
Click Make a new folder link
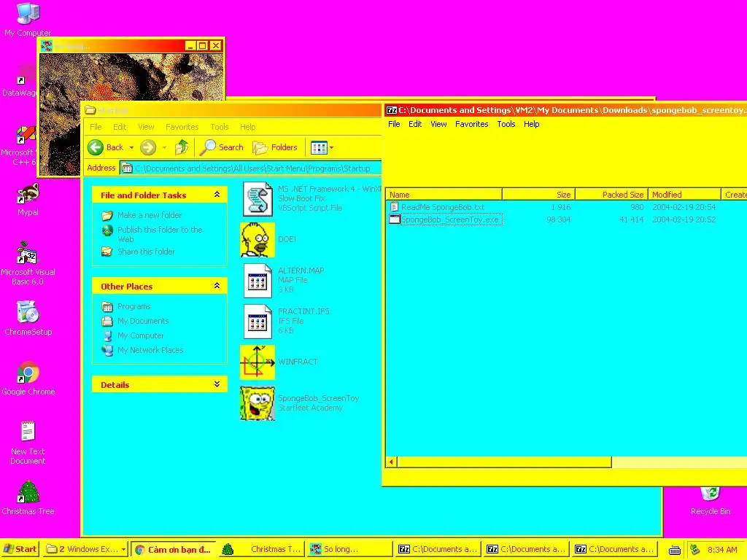149,215
